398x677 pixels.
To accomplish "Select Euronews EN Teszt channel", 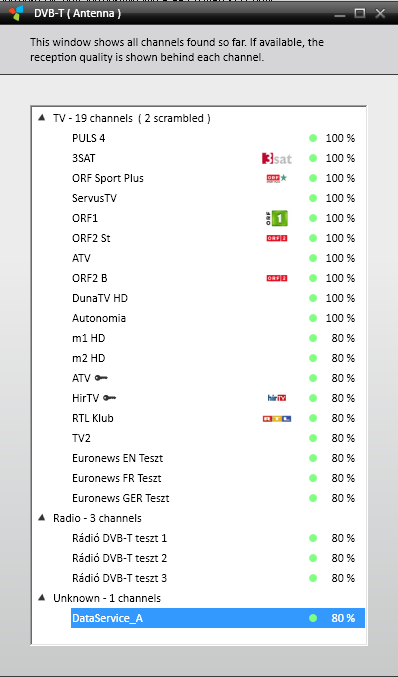I will [218, 458].
